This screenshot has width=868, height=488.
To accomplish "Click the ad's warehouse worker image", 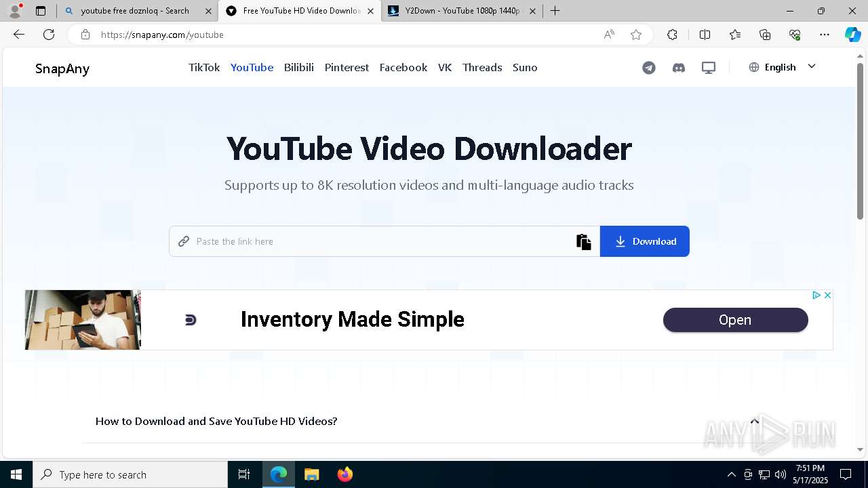I will pos(83,320).
